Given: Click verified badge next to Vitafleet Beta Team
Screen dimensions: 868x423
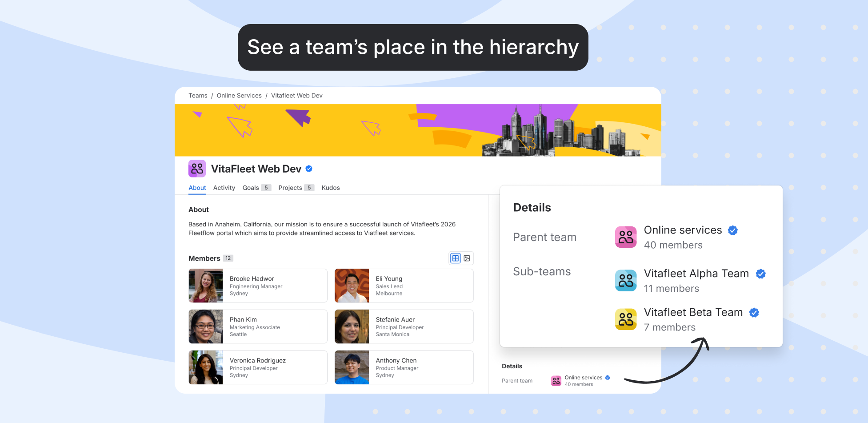Looking at the screenshot, I should pos(754,313).
